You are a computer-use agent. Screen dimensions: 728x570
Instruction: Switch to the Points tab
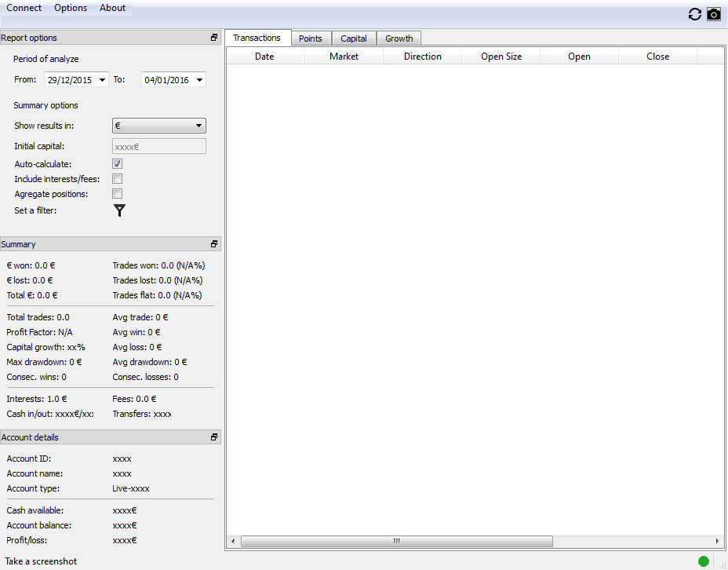coord(311,38)
